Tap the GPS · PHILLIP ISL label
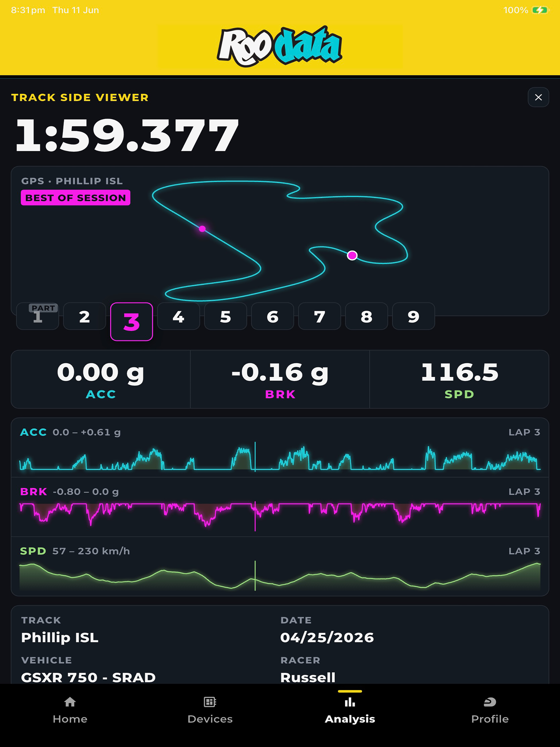The image size is (560, 747). click(x=72, y=181)
